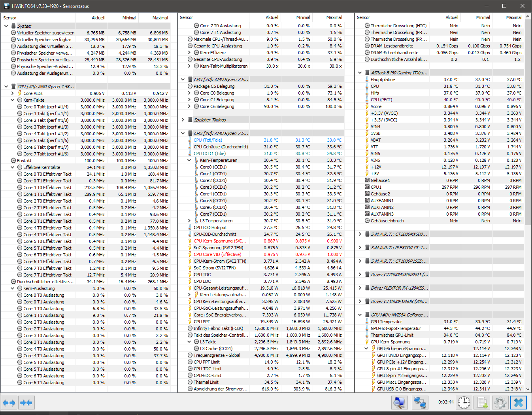
Task: Click the left panel Aktuell column header
Action: (91, 18)
